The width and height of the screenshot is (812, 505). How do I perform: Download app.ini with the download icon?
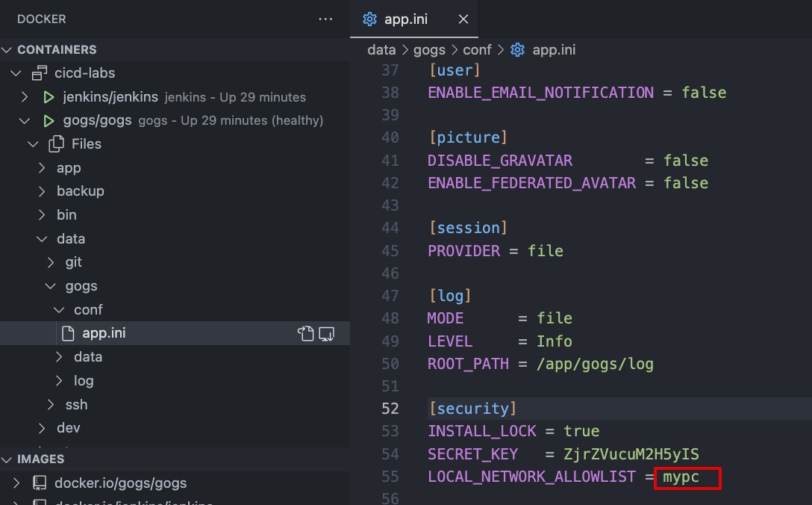[326, 333]
